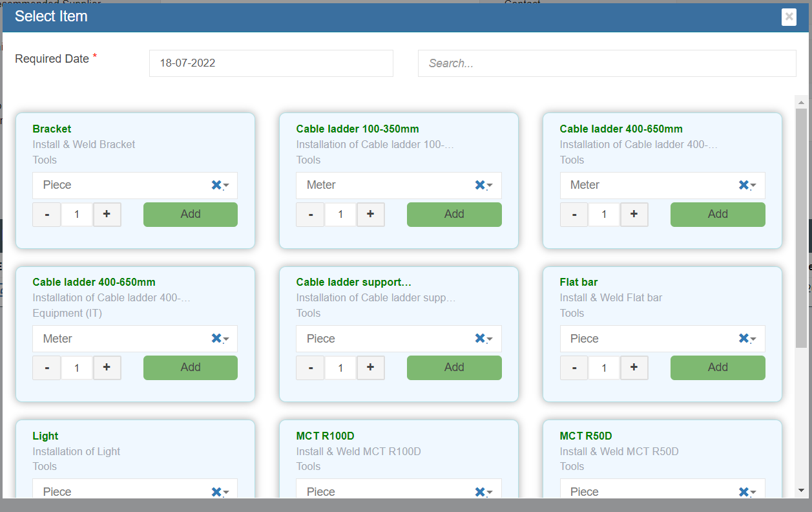Click the Required Date field
The height and width of the screenshot is (512, 812).
271,63
